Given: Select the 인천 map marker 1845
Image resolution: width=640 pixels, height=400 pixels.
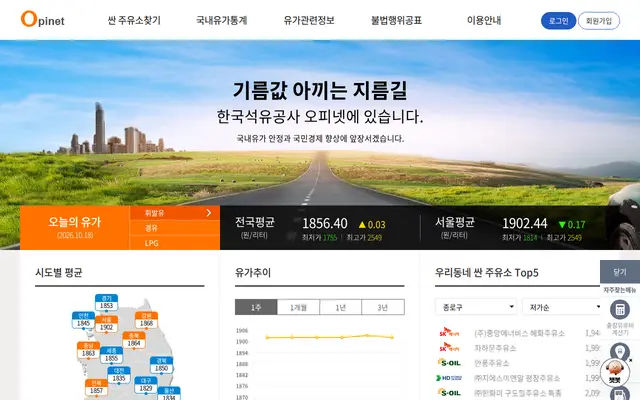Looking at the screenshot, I should [x=83, y=320].
